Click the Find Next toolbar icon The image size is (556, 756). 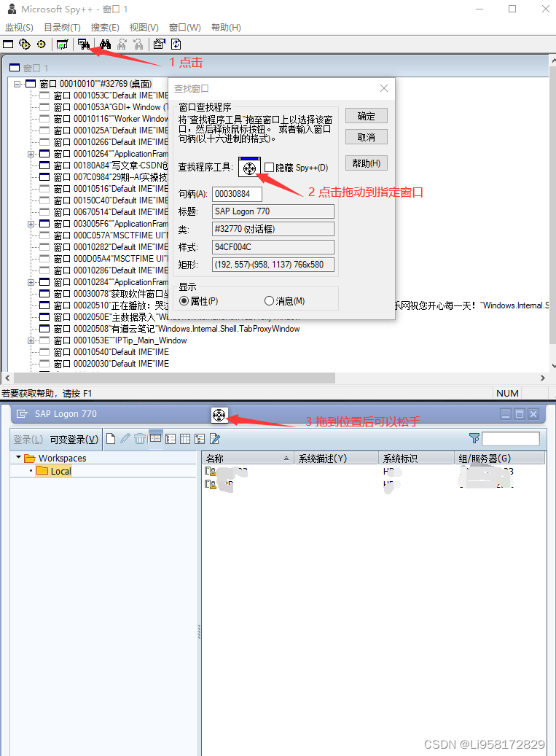tap(122, 44)
